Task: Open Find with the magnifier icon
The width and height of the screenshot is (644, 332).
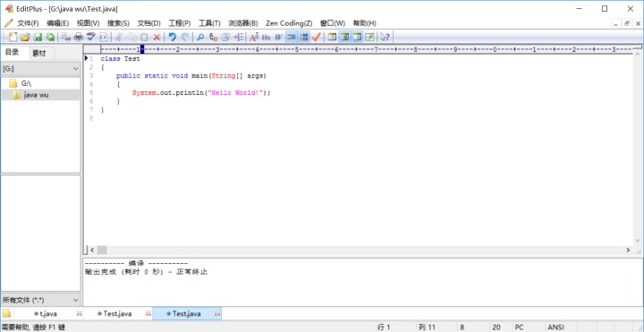Action: pos(200,37)
